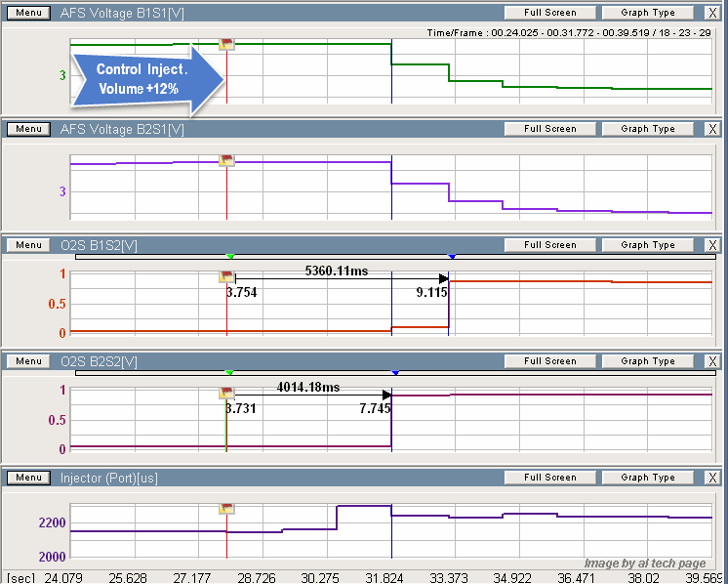728x584 pixels.
Task: Open Menu for O2S B1S2 graph
Action: (x=28, y=245)
